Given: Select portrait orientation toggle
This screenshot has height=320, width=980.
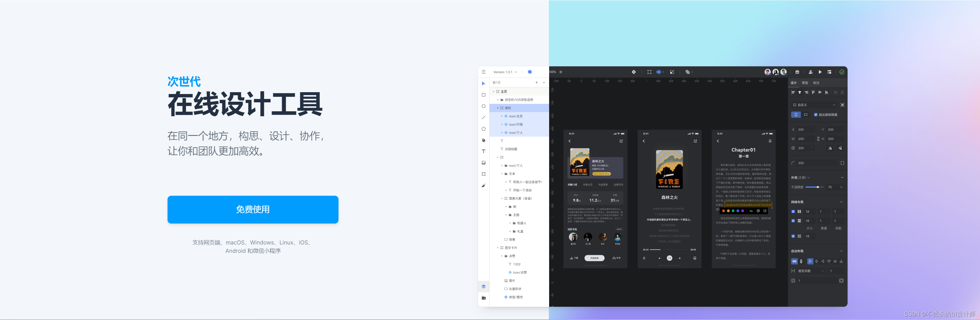Looking at the screenshot, I should (x=796, y=115).
